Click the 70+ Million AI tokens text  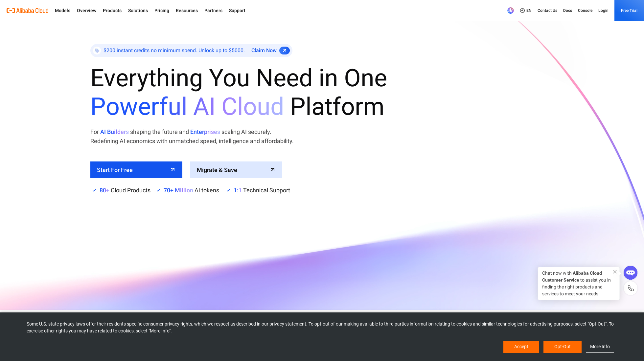click(x=191, y=190)
